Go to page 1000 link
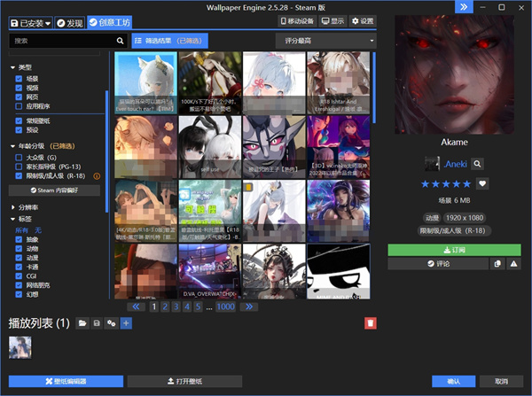 (225, 307)
